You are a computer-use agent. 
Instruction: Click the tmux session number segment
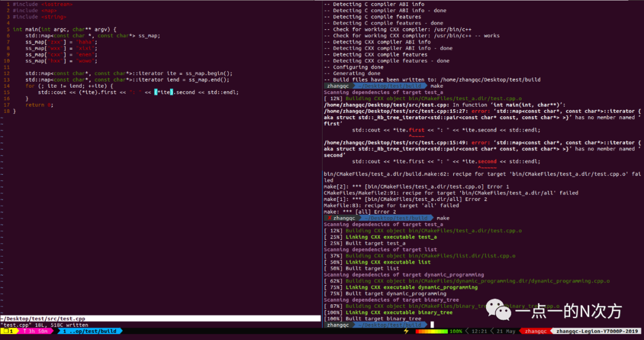click(x=8, y=331)
